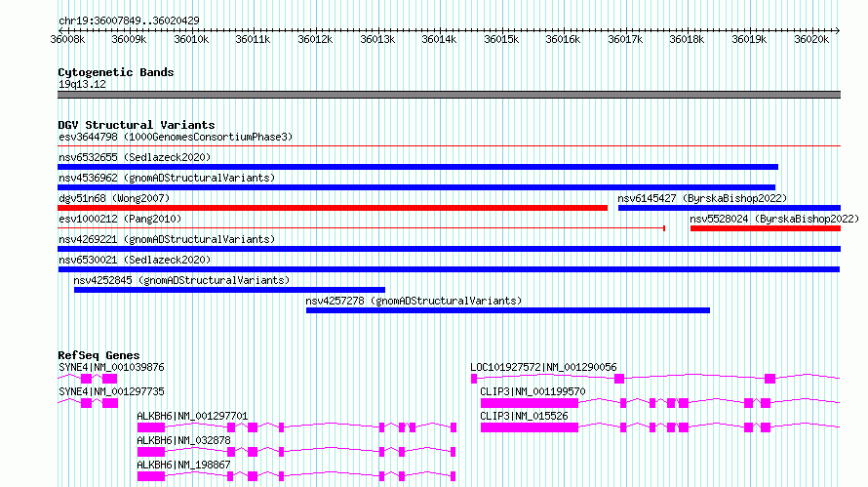Click label nsv6530021 (Sedlazeck2020)
868x487 pixels.
tap(135, 260)
